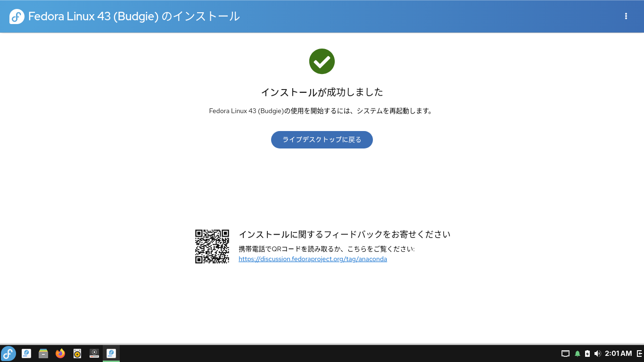Open the Raven sidebar arrow icon
Viewport: 644px width, 362px height.
[639, 354]
